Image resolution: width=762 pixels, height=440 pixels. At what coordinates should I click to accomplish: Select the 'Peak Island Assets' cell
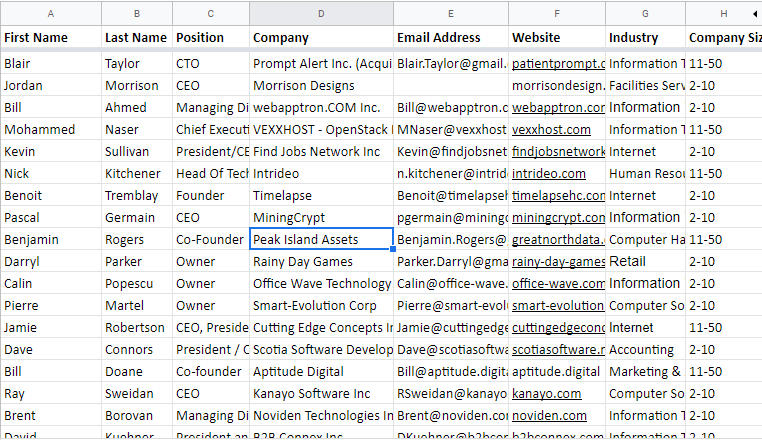321,240
